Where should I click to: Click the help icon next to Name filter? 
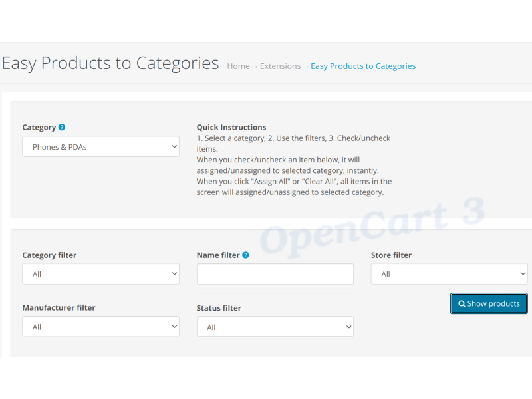246,255
